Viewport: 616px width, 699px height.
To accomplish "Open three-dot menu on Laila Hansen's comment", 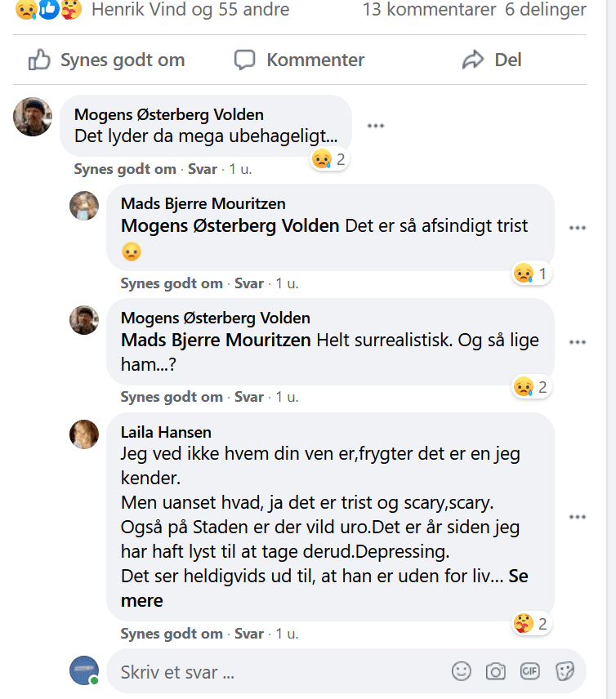I will [x=577, y=517].
